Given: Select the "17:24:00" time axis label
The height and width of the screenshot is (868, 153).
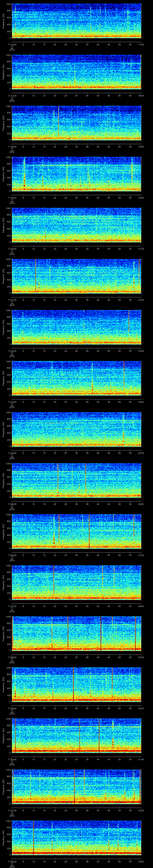Looking at the screenshot, I should point(12,453).
